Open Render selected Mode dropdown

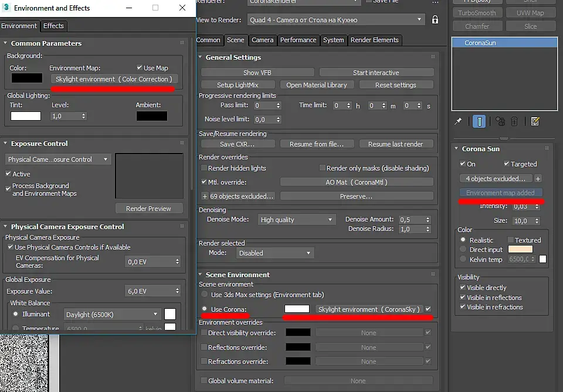[x=274, y=253]
